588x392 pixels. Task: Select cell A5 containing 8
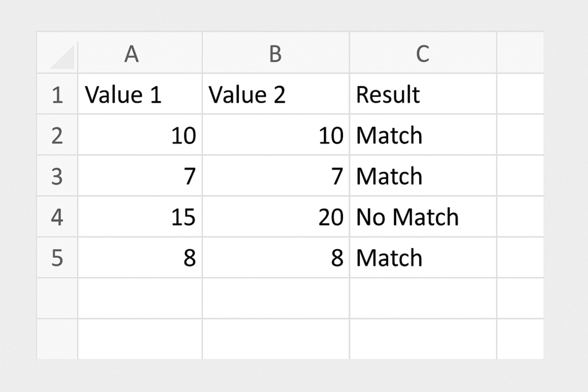(x=140, y=258)
